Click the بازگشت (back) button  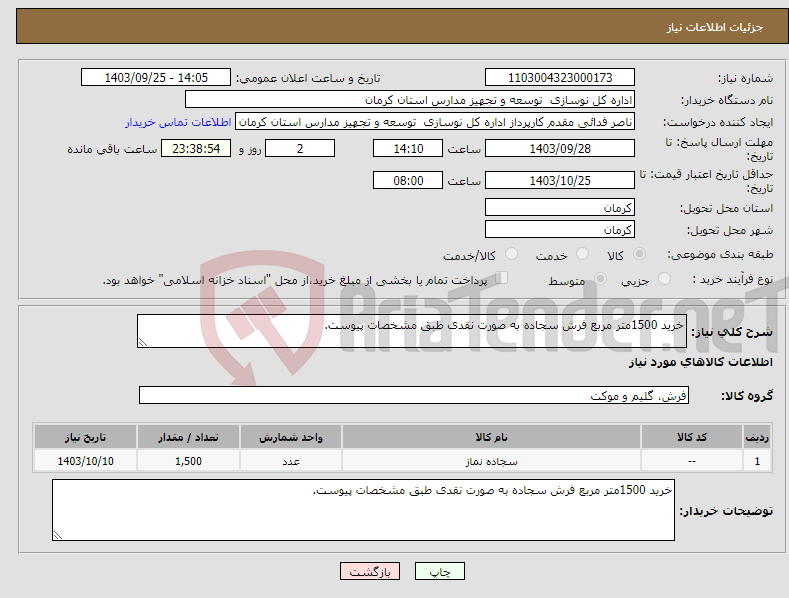370,571
